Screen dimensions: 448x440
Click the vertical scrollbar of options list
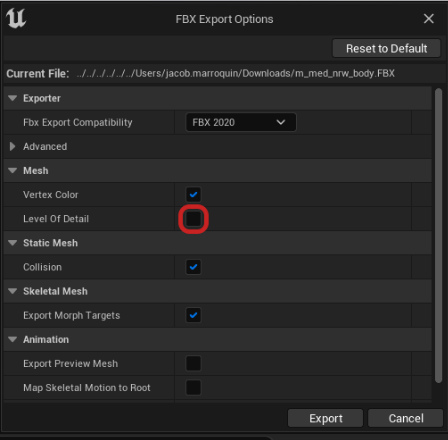point(439,235)
